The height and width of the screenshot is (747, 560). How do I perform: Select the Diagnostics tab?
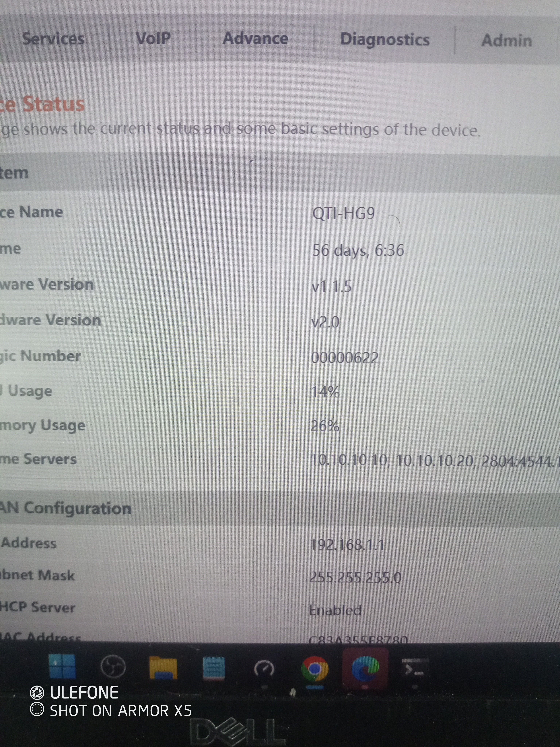point(385,40)
